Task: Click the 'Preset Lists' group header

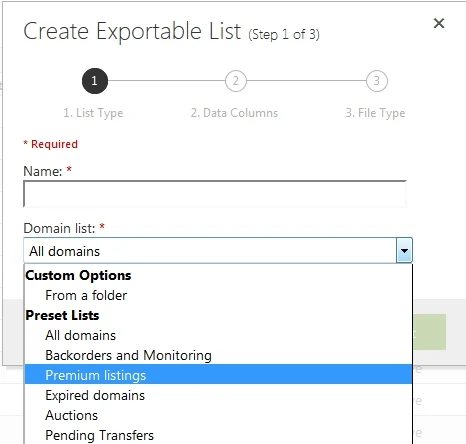Action: tap(62, 315)
